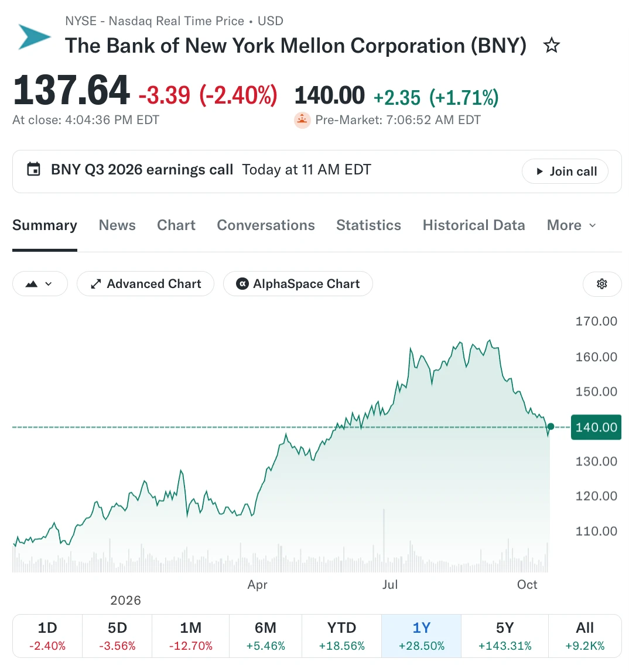Click the 170.00 y-axis label

pos(596,321)
